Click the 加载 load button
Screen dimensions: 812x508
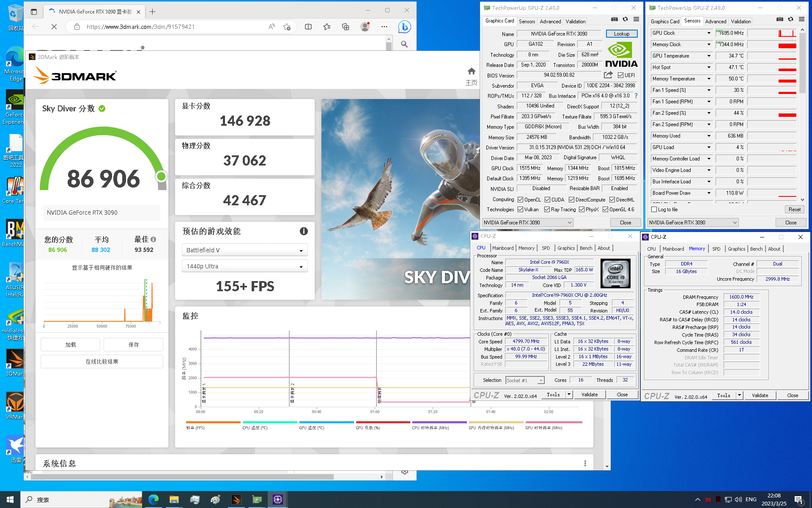(71, 345)
